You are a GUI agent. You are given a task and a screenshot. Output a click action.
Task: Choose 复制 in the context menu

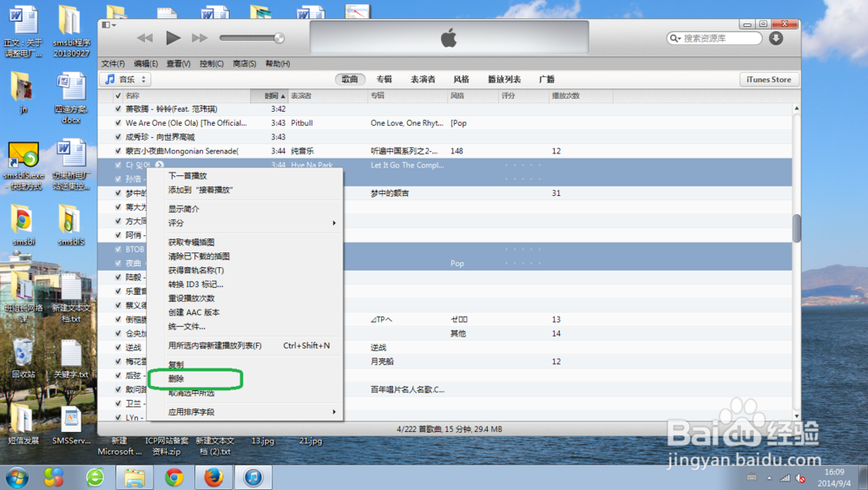point(247,364)
